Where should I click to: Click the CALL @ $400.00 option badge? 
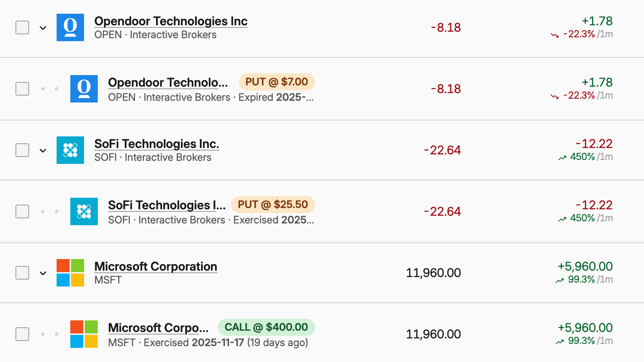point(266,327)
